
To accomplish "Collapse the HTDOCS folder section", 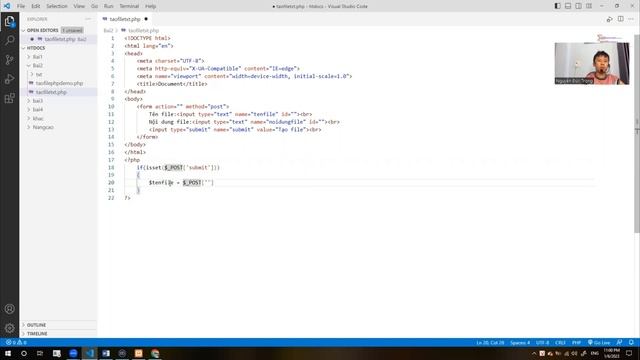I will coord(36,48).
